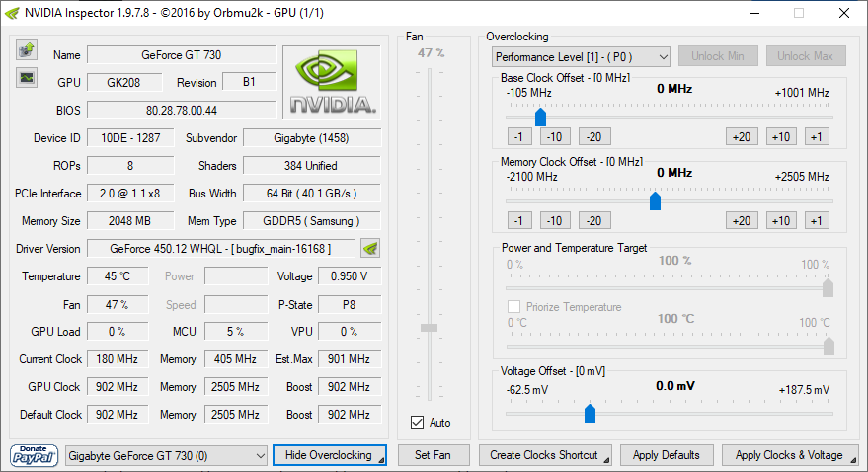This screenshot has width=868, height=472.
Task: Open the sensor monitoring graph icon
Action: click(27, 77)
